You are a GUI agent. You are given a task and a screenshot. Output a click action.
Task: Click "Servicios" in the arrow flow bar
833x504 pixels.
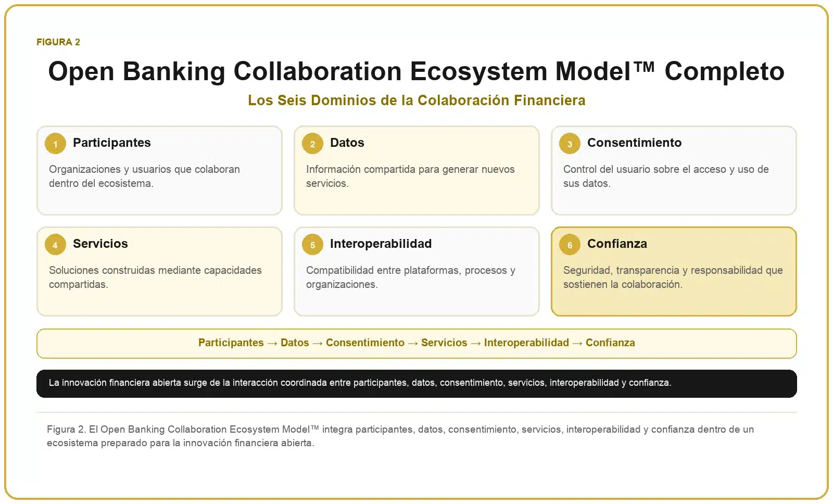click(444, 343)
